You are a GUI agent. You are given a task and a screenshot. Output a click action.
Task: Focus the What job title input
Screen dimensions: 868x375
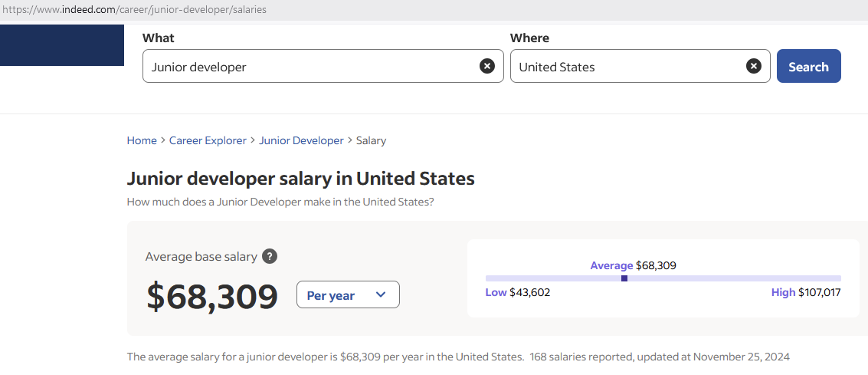[x=306, y=67]
